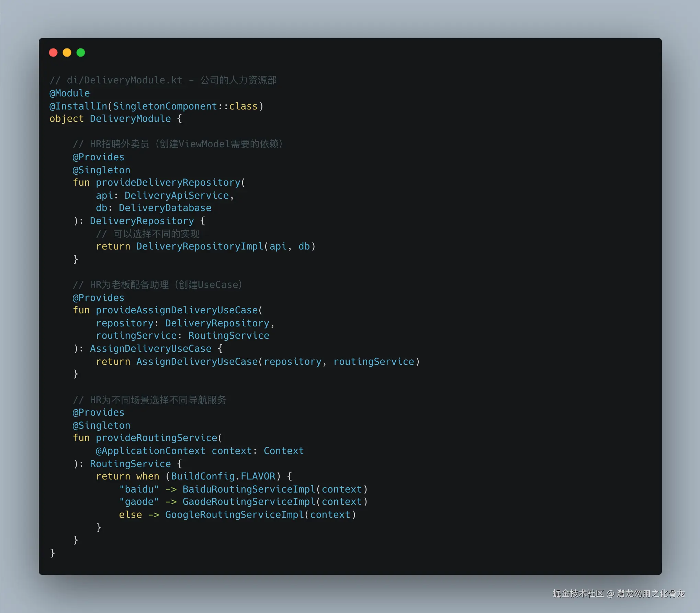
Task: Click the provideDeliveryRepository function name
Action: click(168, 183)
